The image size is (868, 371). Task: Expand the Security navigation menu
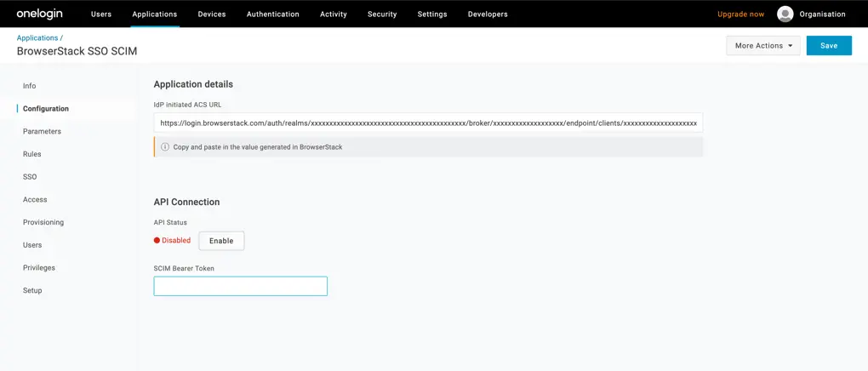pos(382,14)
